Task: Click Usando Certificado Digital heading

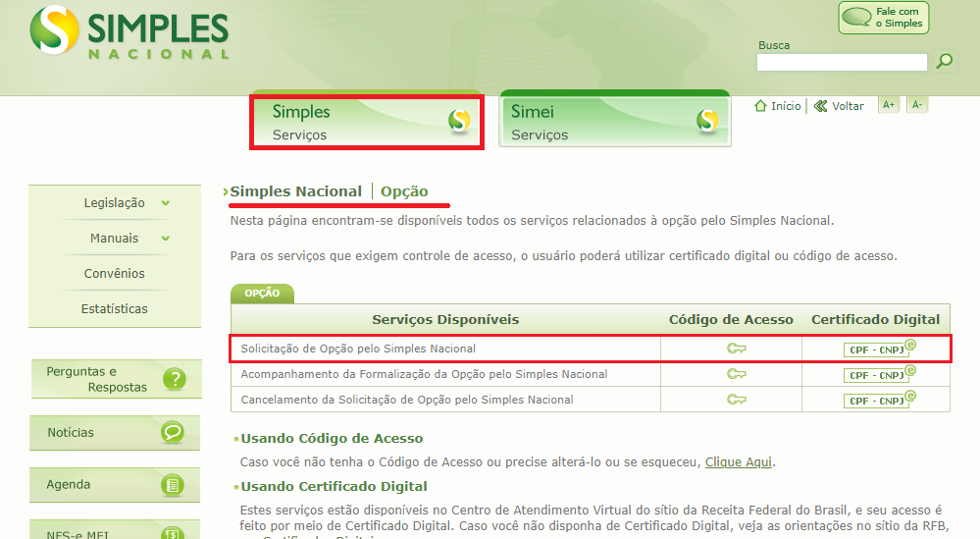Action: 334,487
